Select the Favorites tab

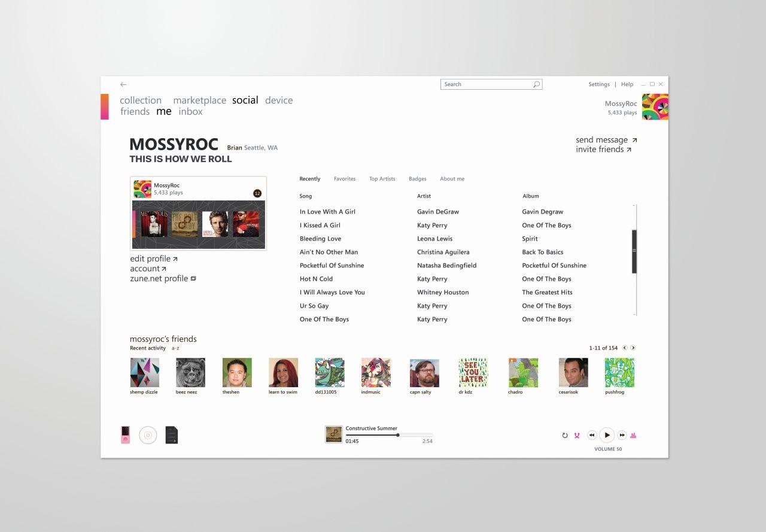click(x=345, y=179)
